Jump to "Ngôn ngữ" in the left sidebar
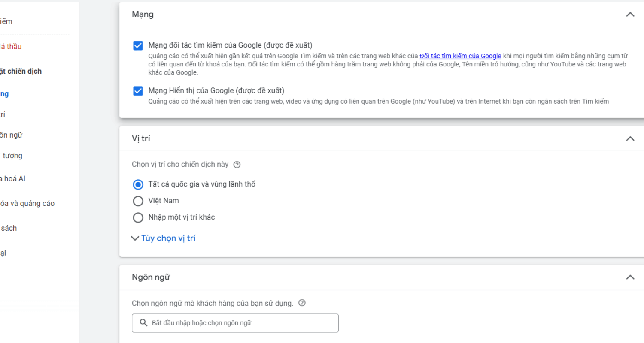The image size is (644, 343). coord(11,135)
